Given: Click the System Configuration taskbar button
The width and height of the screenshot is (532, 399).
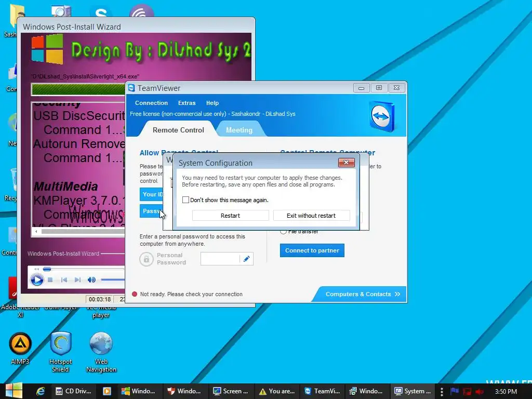Looking at the screenshot, I should [412, 391].
